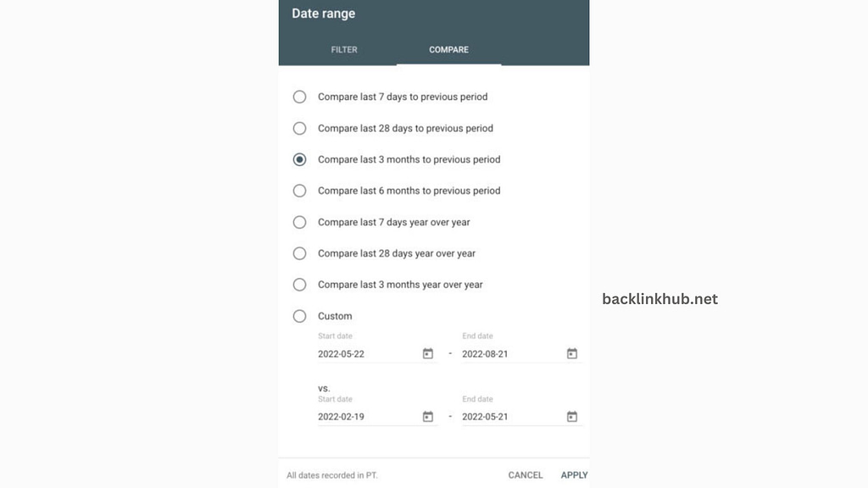Select compare last 28 days to previous period
The width and height of the screenshot is (868, 488).
tap(299, 128)
